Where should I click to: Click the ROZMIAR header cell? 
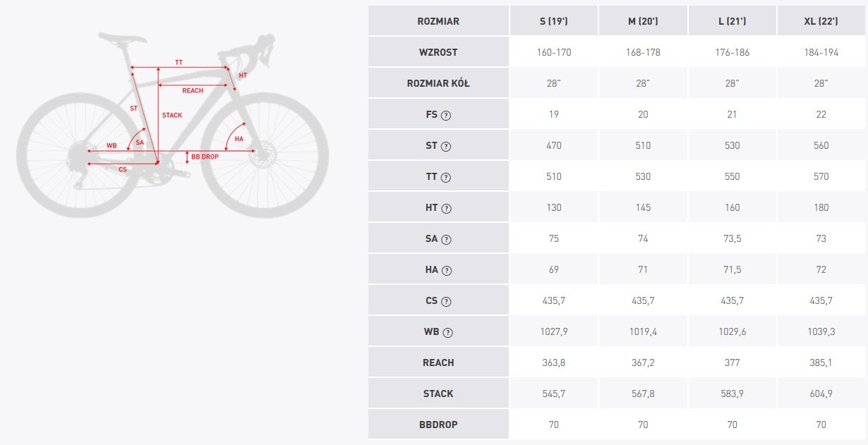(x=438, y=21)
